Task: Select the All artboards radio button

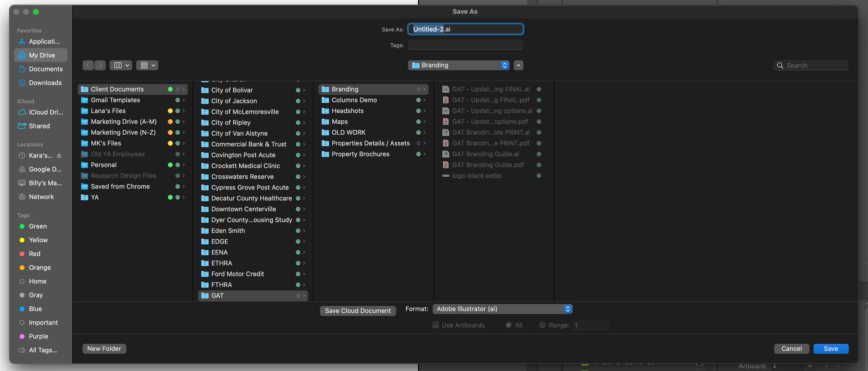Action: coord(508,325)
